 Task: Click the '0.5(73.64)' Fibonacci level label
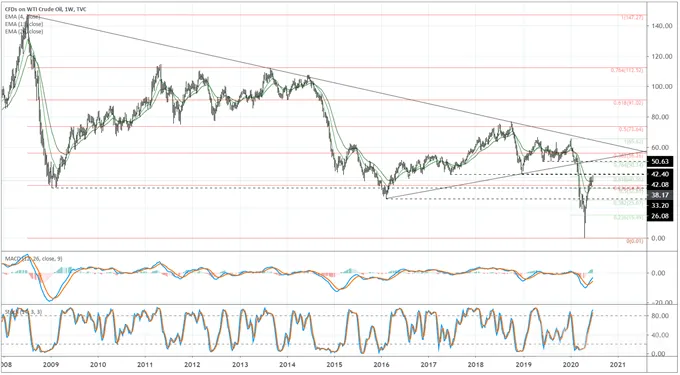coord(632,129)
